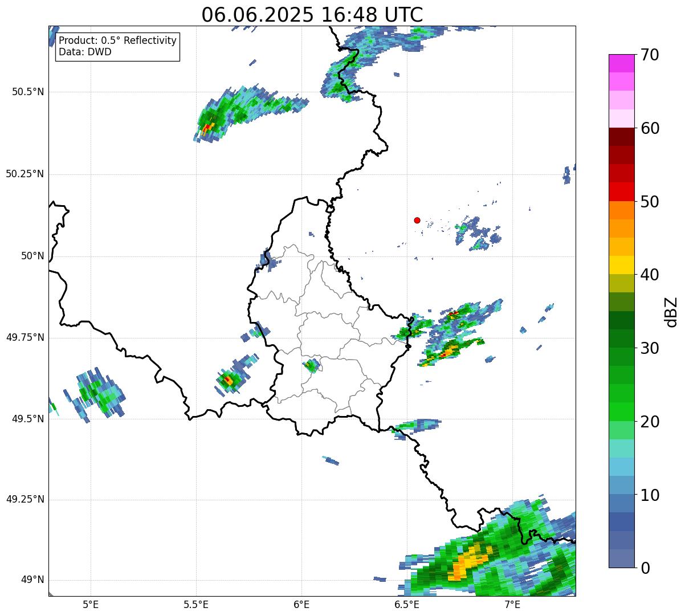Click the 50 colorbar tick label

click(x=650, y=202)
